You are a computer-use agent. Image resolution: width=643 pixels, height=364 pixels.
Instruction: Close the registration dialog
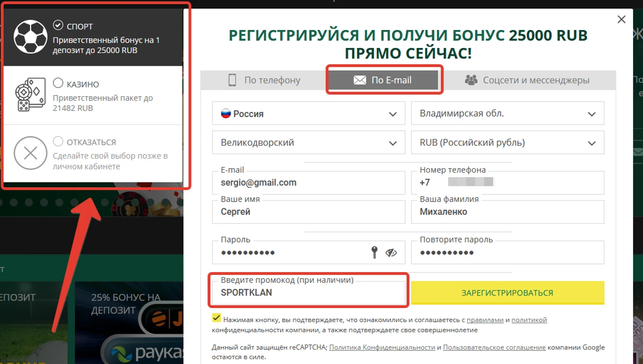(621, 19)
